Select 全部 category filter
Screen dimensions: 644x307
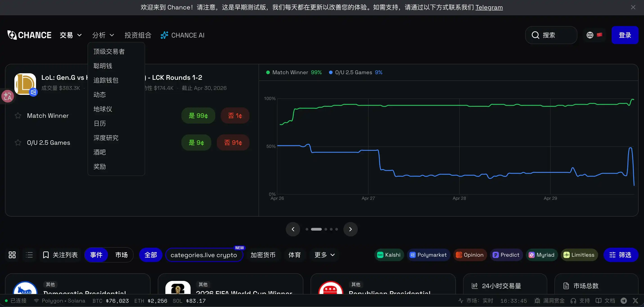point(151,255)
